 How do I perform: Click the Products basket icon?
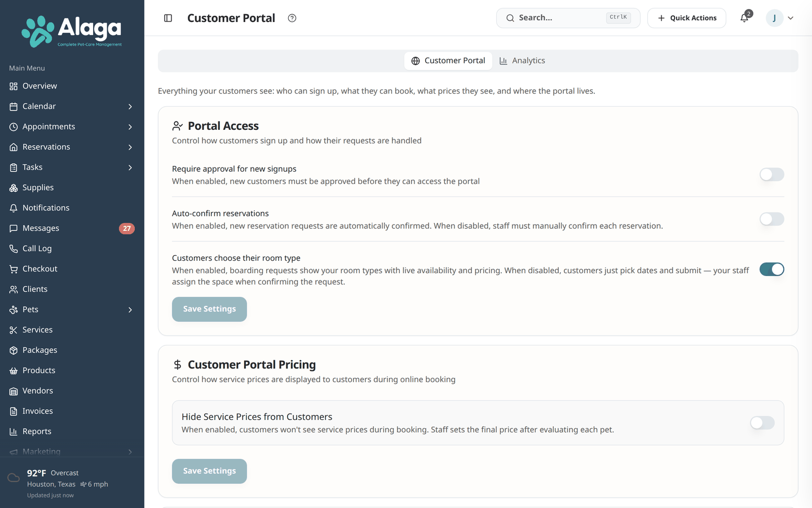pyautogui.click(x=14, y=371)
